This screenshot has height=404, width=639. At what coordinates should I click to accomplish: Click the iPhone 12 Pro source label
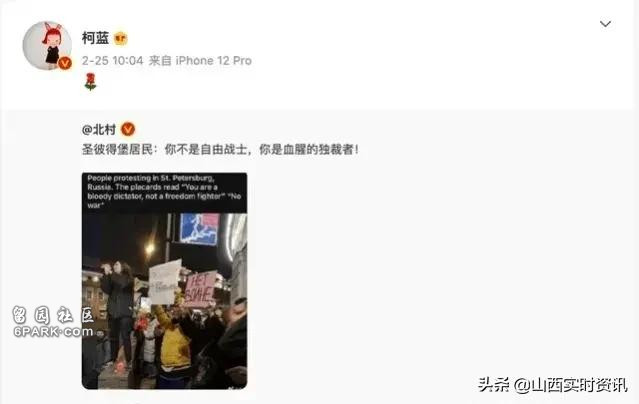click(x=214, y=61)
